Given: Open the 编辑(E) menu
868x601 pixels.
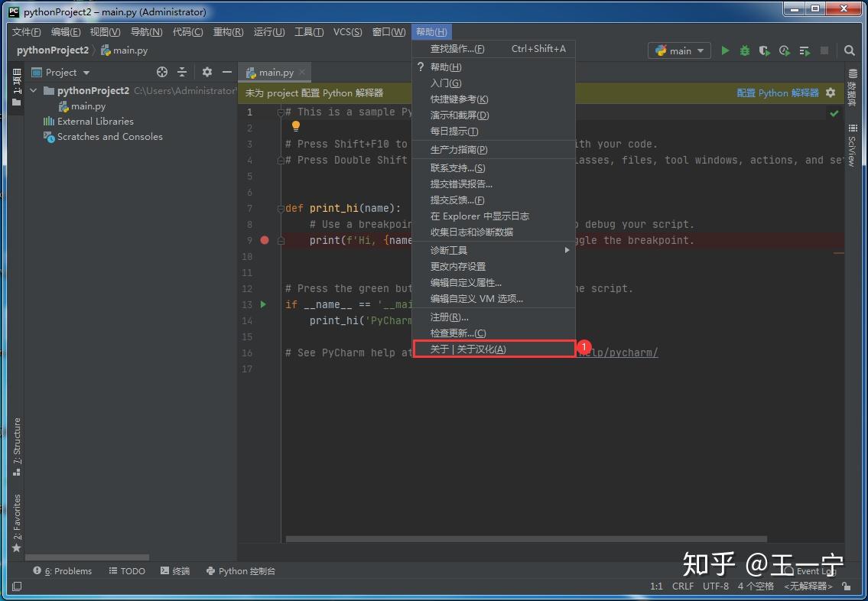Looking at the screenshot, I should pos(65,32).
